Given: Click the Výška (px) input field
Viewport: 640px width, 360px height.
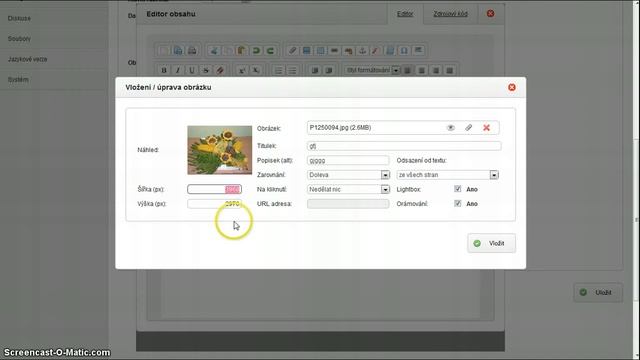Looking at the screenshot, I should coord(214,204).
